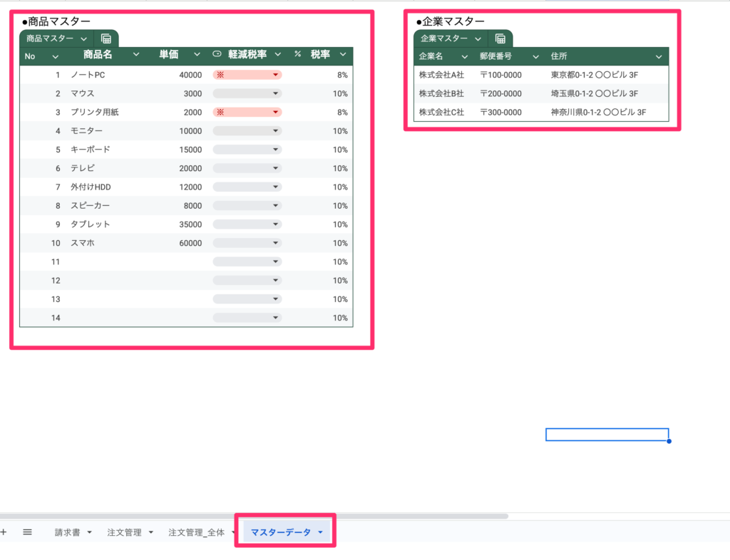Click the dropdown-type icon beside 軽減税率 header
Viewport: 730px width, 560px height.
217,54
